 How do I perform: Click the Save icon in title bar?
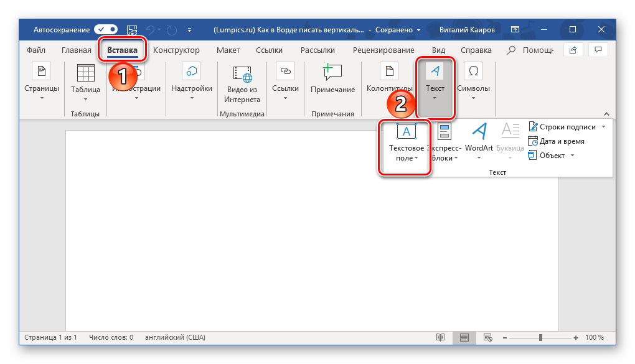tap(132, 29)
